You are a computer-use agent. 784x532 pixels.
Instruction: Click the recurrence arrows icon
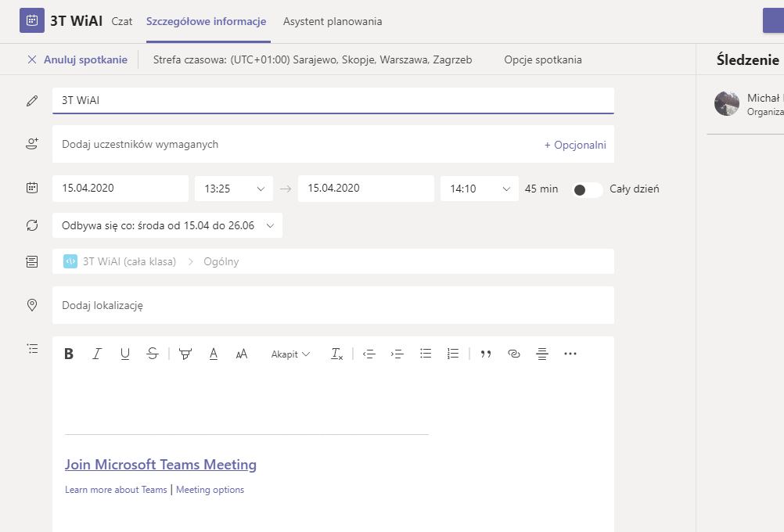pos(32,225)
